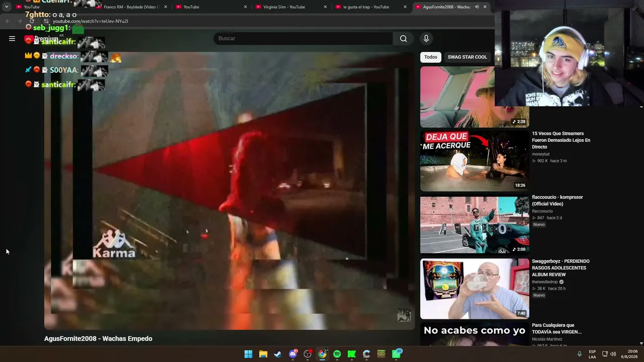Open the Nicolás Martínez channel name
The image size is (644, 362).
(547, 339)
